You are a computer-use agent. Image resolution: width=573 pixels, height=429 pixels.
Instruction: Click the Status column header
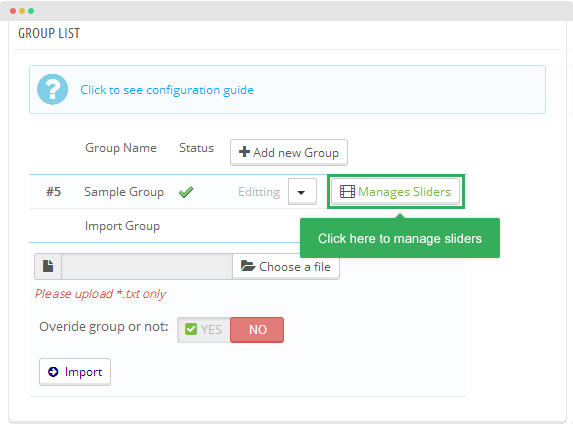click(196, 148)
